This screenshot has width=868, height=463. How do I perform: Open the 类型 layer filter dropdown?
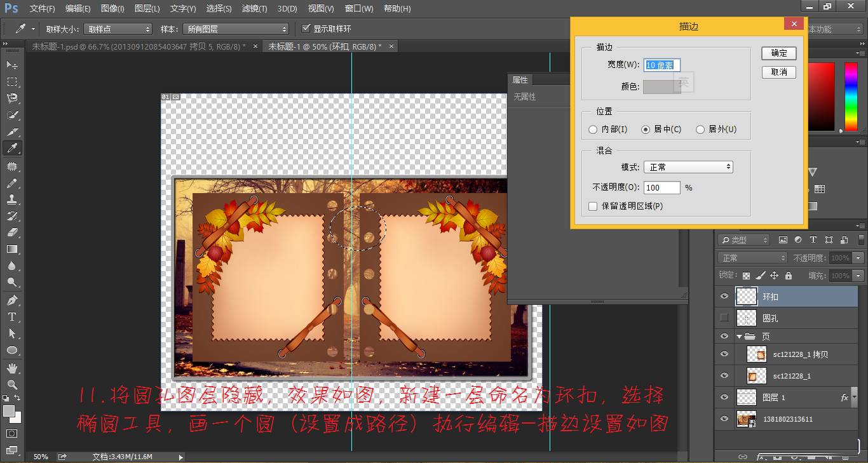coord(744,240)
